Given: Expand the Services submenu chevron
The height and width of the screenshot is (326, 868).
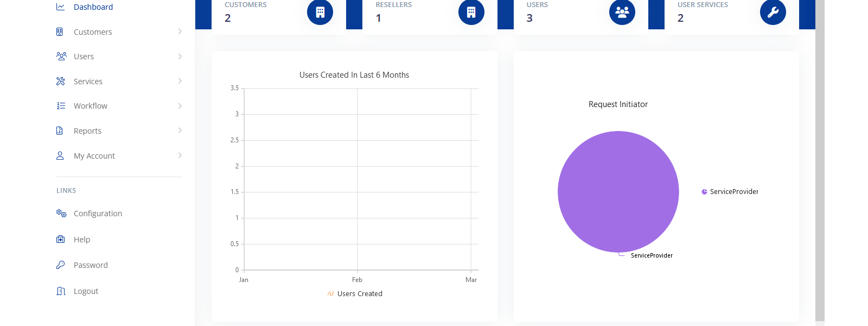Looking at the screenshot, I should (x=180, y=81).
